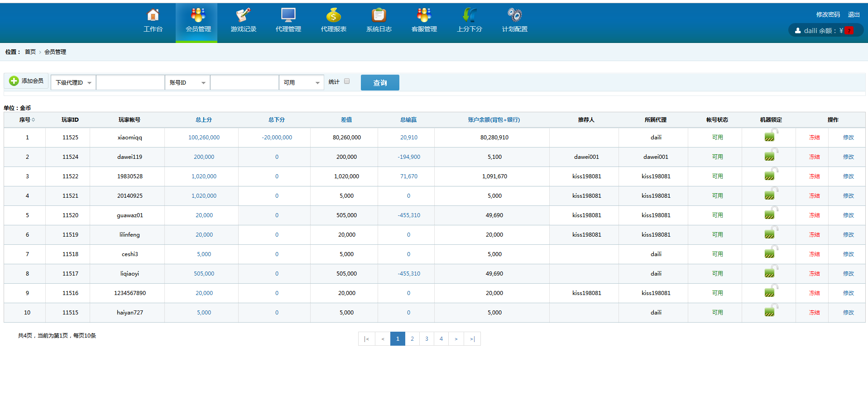Open the 可用 status dropdown
Viewport: 868px width, 419px height.
(x=302, y=83)
